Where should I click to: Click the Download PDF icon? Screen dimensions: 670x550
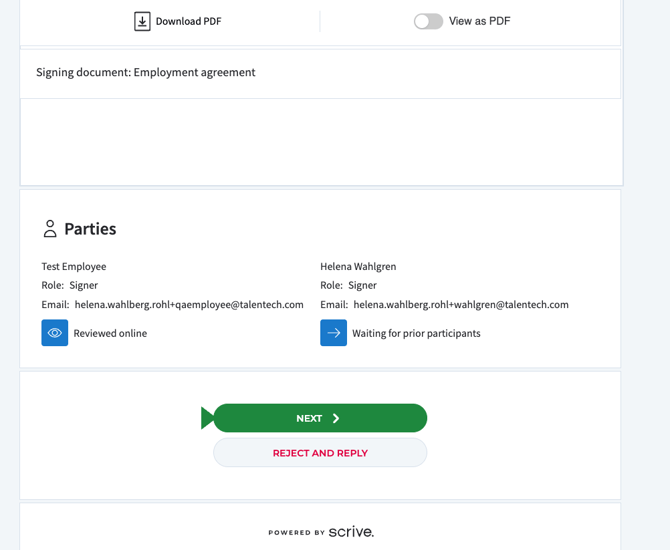pyautogui.click(x=142, y=21)
